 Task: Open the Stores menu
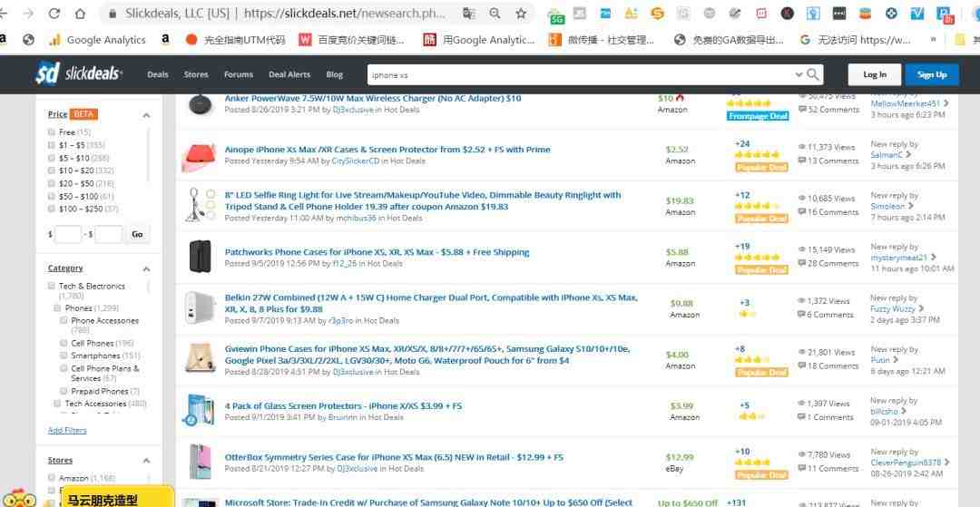[196, 74]
